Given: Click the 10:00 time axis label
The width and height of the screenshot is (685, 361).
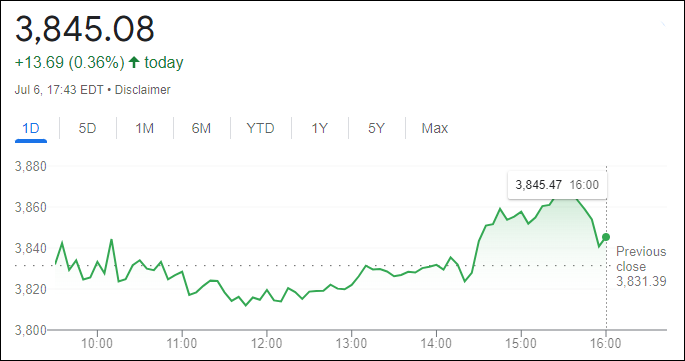Looking at the screenshot, I should click(x=97, y=343).
